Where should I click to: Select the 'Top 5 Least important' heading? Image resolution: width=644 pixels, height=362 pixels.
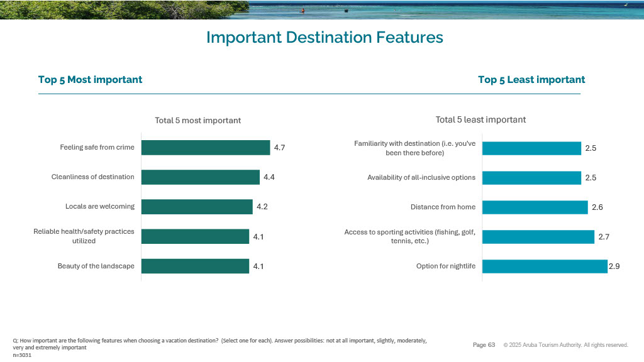pyautogui.click(x=531, y=80)
